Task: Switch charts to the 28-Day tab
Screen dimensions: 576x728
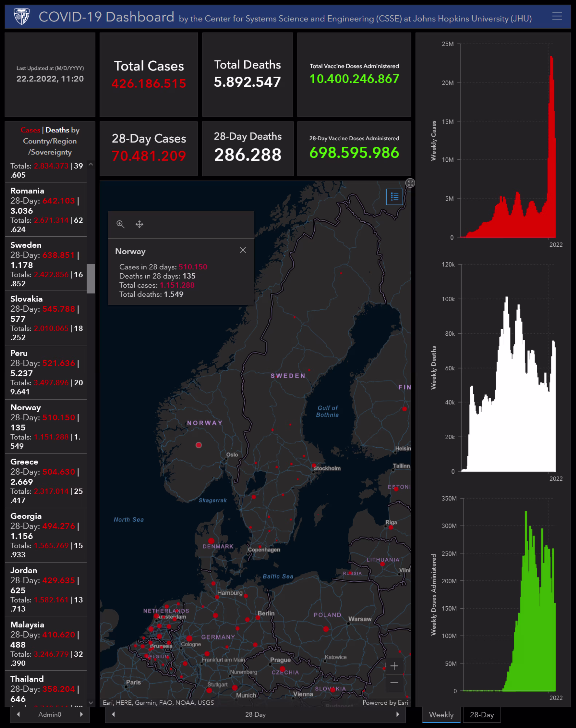Action: [482, 715]
